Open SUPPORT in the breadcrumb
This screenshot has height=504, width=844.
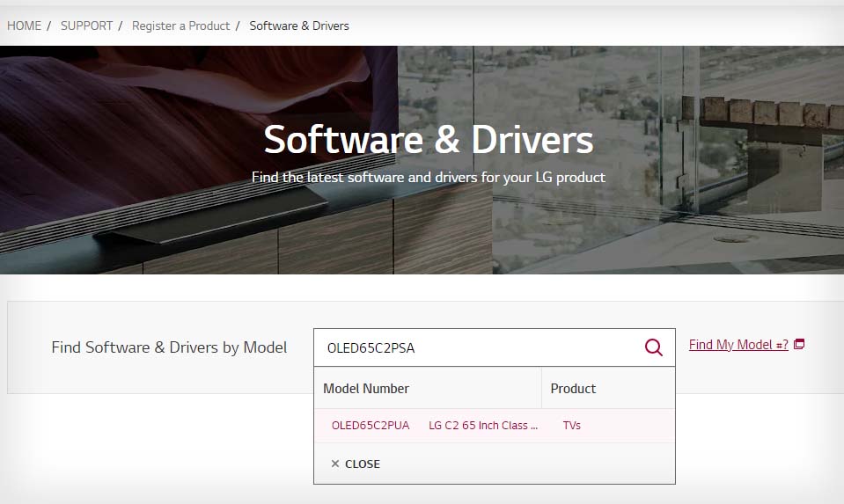(86, 26)
